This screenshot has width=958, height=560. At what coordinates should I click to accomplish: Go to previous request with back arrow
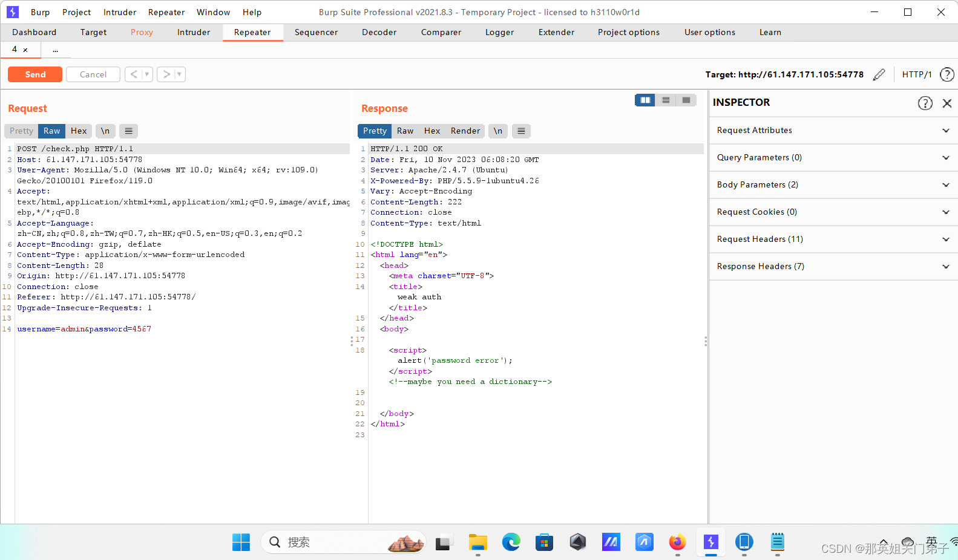134,74
